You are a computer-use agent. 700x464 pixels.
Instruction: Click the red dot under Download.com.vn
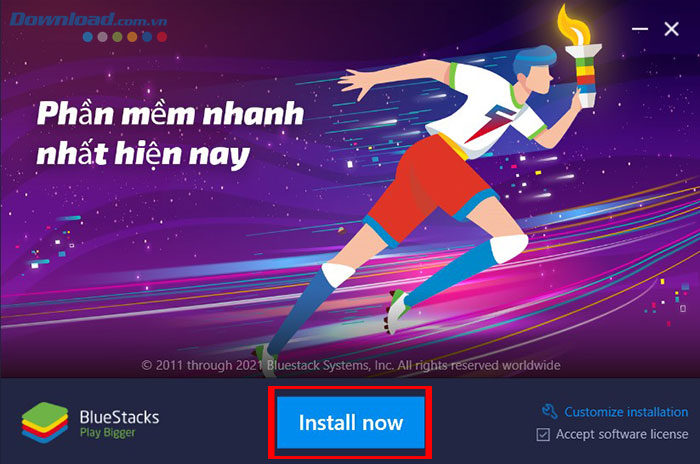pos(162,37)
